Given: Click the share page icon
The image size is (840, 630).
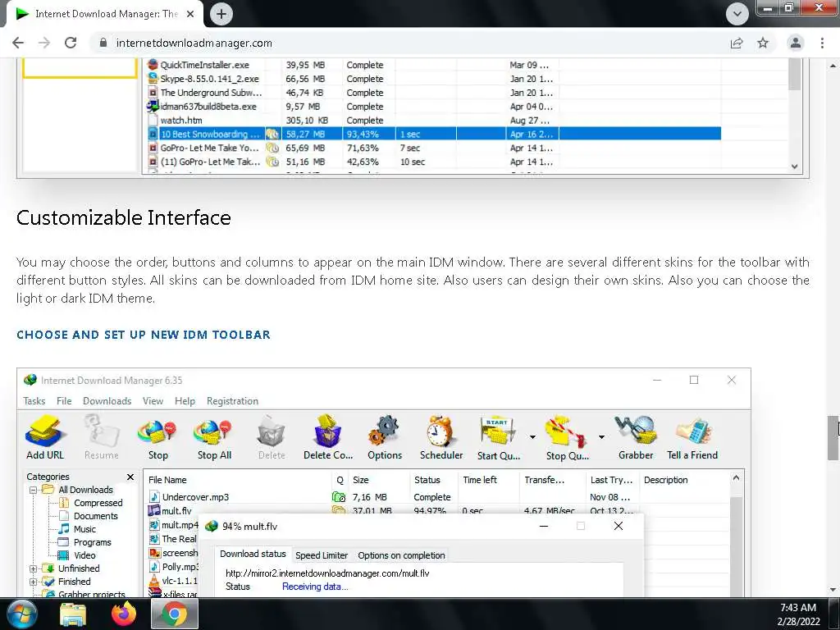Looking at the screenshot, I should click(x=737, y=43).
